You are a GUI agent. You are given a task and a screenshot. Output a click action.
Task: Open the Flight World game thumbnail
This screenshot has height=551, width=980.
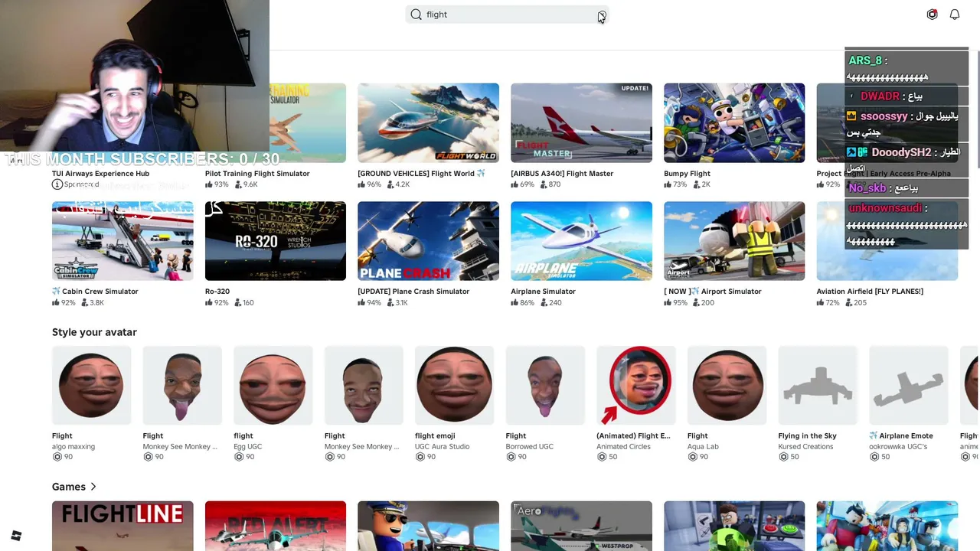(x=428, y=123)
